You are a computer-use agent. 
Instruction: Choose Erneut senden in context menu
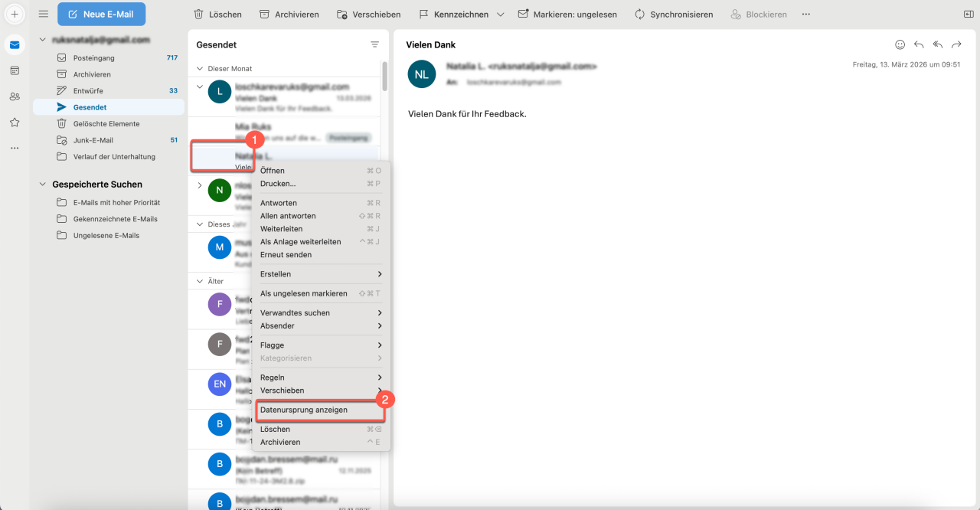[321, 255]
